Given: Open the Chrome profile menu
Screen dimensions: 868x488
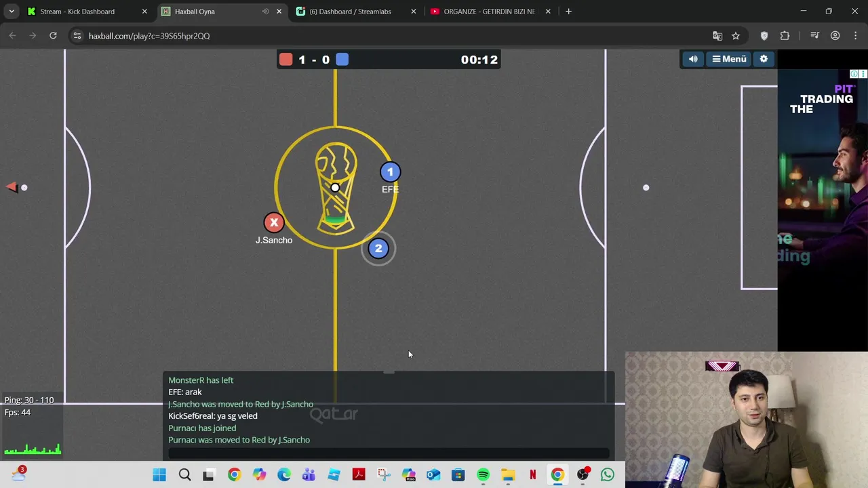Looking at the screenshot, I should pyautogui.click(x=835, y=36).
